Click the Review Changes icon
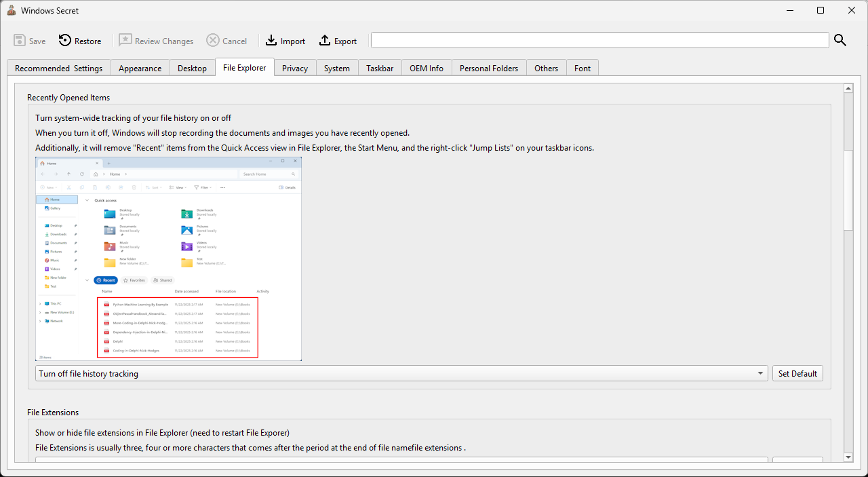The image size is (868, 477). (x=125, y=41)
